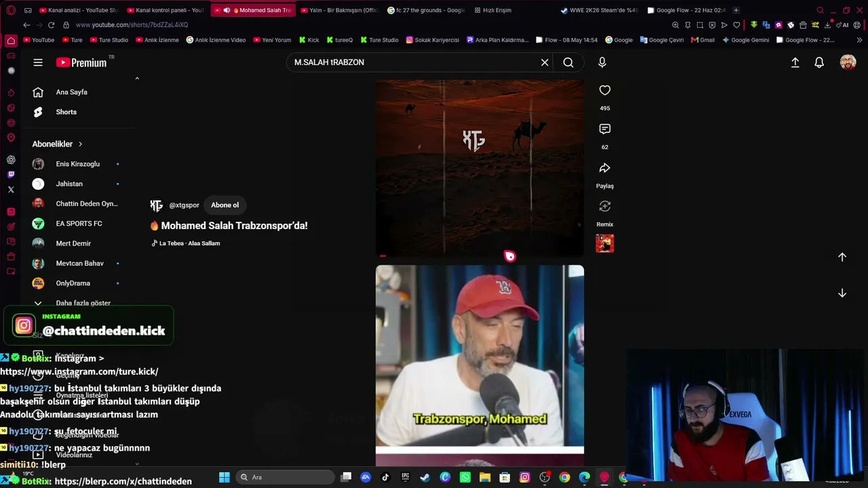Collapse the sidebar section with up caret
Viewport: 868px width, 488px height.
tap(137, 79)
